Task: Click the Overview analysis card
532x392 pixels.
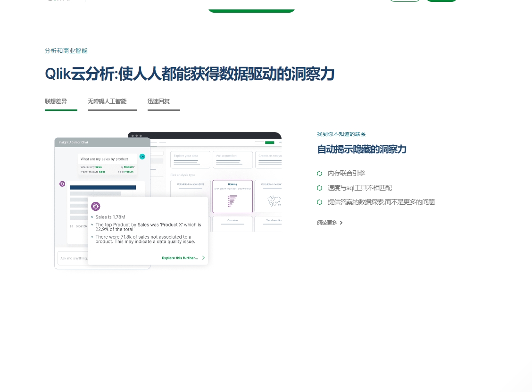Action: tap(233, 224)
